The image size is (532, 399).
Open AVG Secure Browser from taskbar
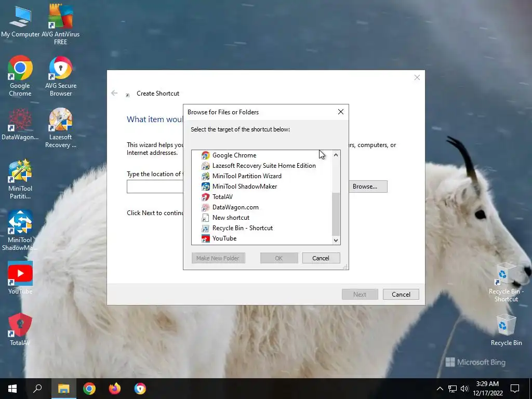(x=140, y=389)
